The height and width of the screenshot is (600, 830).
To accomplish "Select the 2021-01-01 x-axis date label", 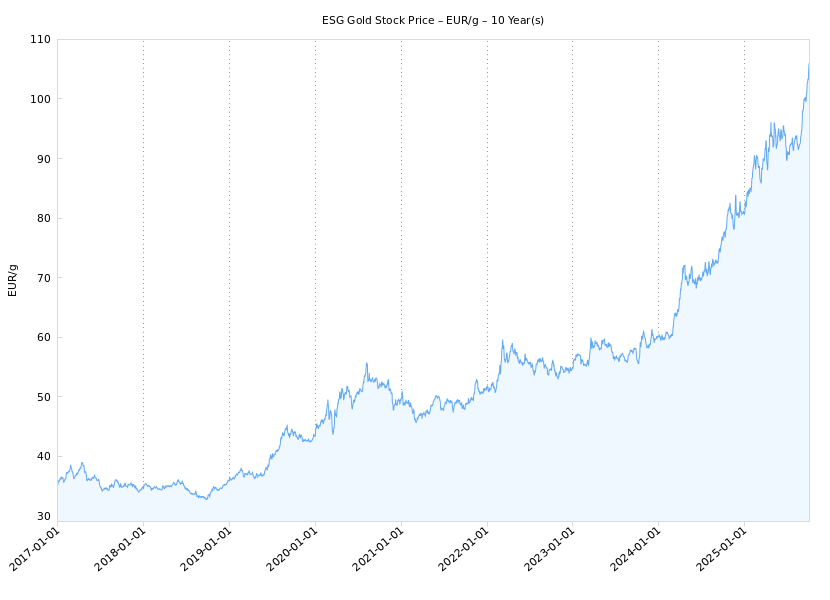I will point(380,549).
